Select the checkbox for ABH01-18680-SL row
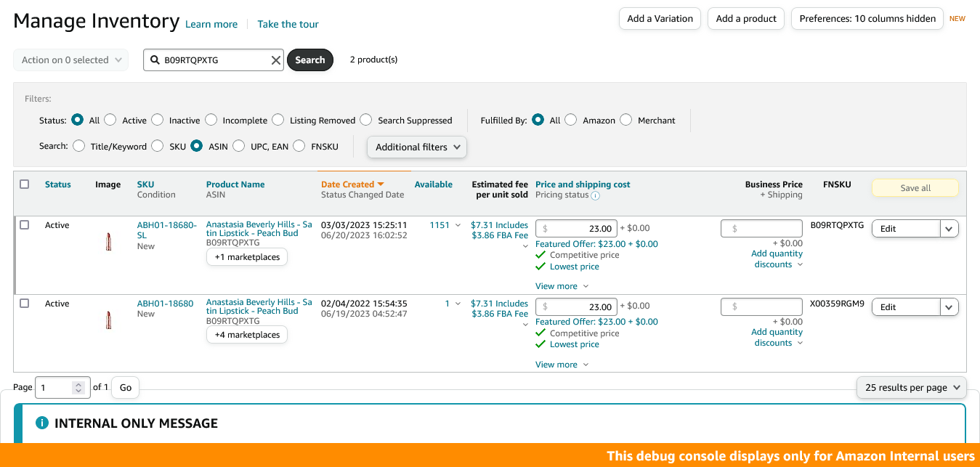The height and width of the screenshot is (467, 980). click(25, 225)
